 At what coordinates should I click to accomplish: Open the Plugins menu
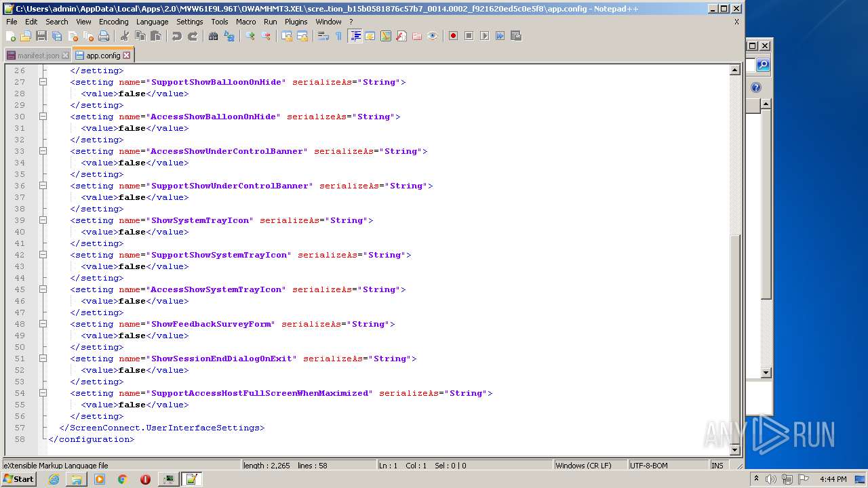click(x=296, y=22)
